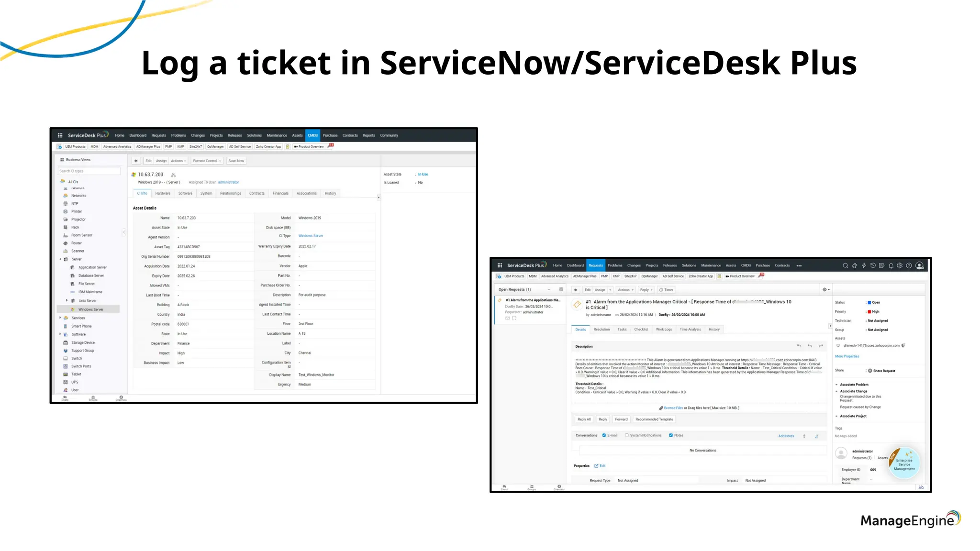Collapse the CI types sidebar arrow

124,232
